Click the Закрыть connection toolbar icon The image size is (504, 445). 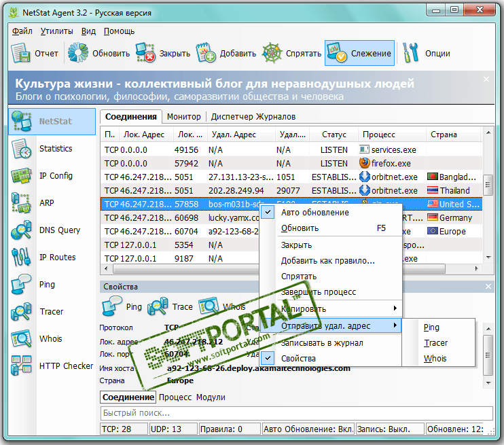145,53
